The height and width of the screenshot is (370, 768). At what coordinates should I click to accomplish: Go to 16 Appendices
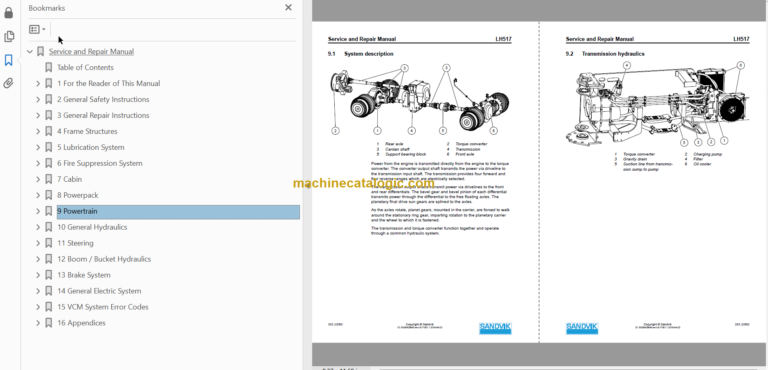81,323
